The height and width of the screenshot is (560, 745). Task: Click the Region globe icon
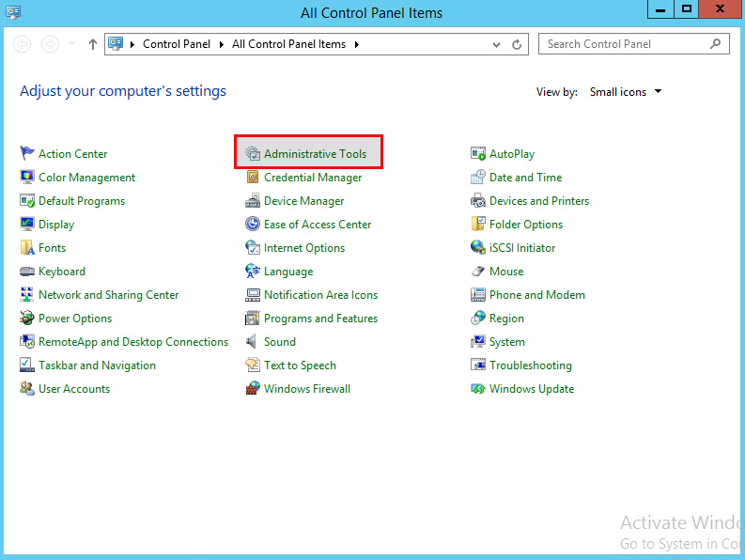tap(478, 318)
